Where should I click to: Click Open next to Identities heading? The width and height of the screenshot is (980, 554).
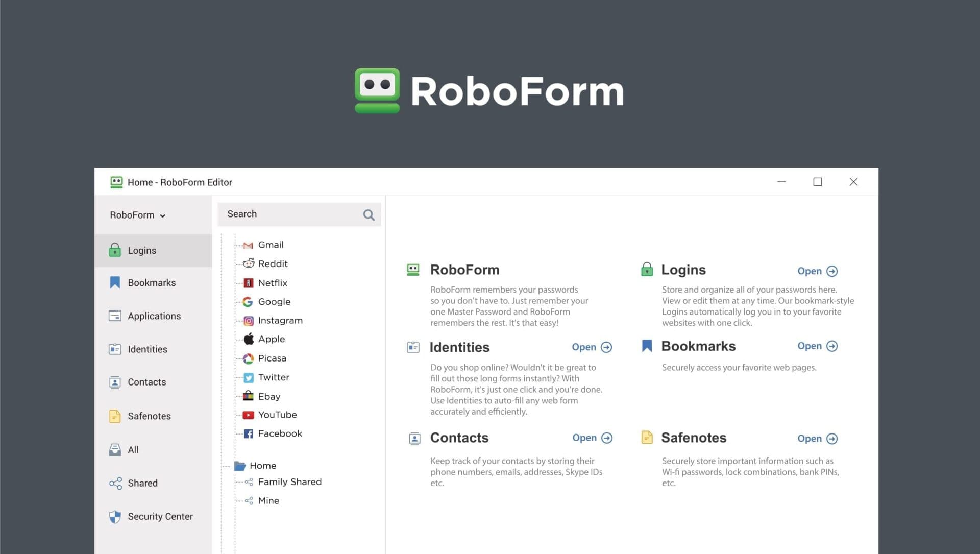[592, 347]
